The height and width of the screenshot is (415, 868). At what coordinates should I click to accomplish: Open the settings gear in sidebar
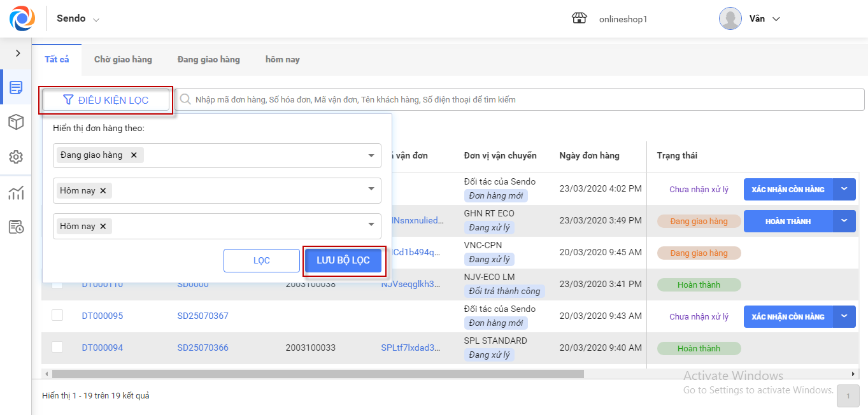(x=16, y=157)
